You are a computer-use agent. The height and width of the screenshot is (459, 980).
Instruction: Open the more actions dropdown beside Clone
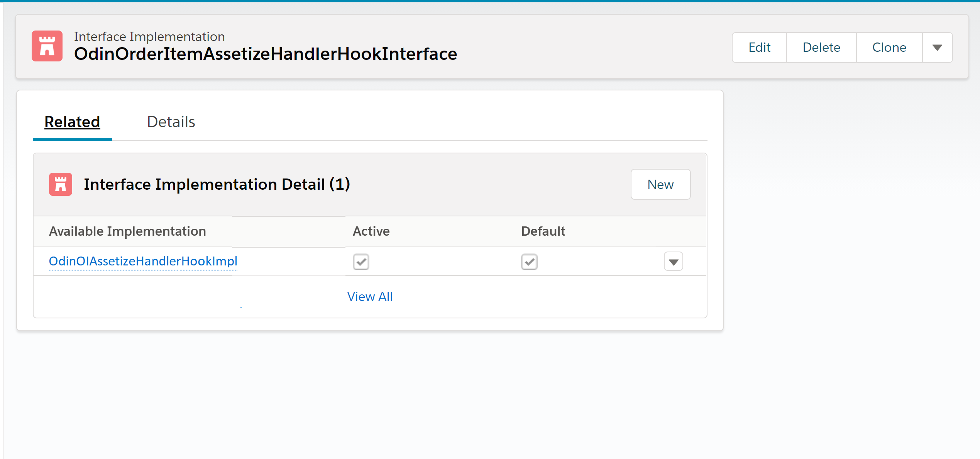(x=937, y=48)
